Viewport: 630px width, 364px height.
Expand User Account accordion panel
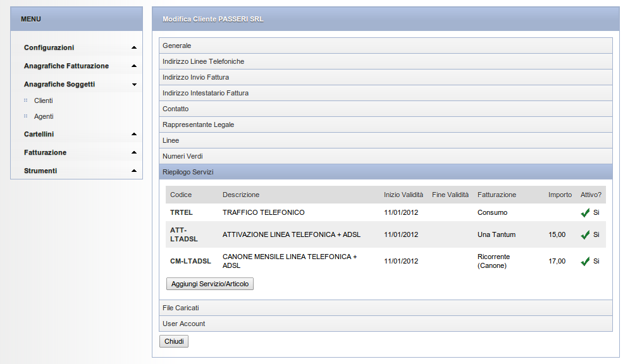tap(386, 324)
